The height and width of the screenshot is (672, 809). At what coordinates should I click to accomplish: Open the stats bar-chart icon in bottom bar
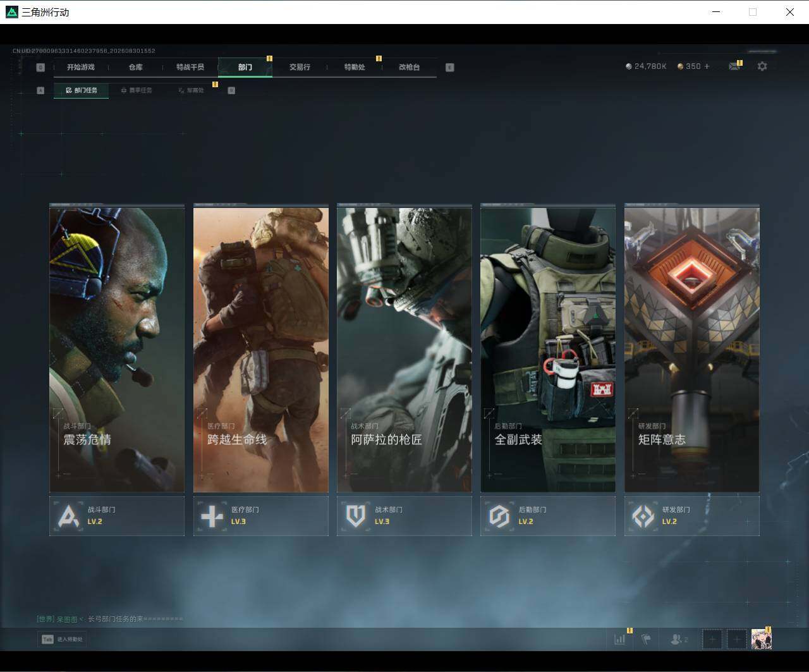[619, 639]
